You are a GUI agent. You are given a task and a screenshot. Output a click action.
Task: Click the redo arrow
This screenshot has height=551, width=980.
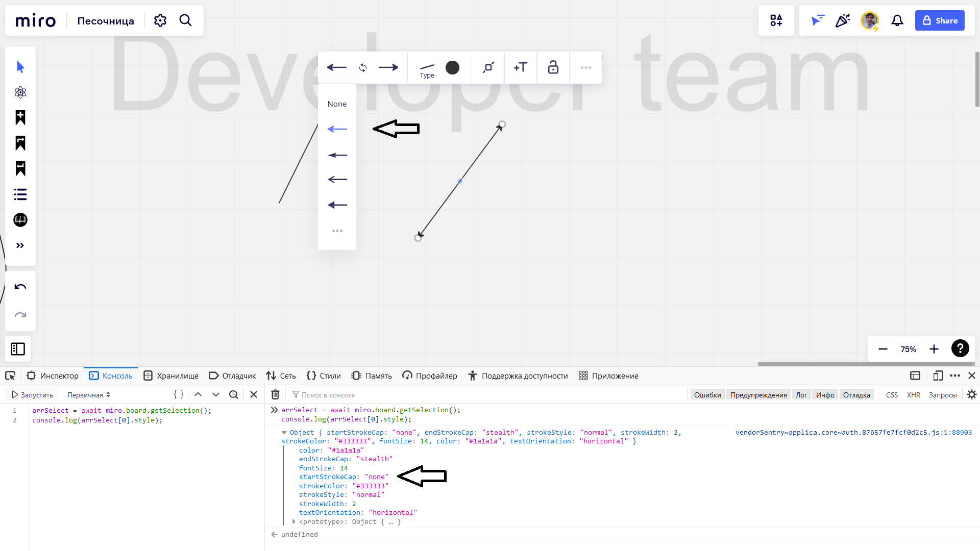pyautogui.click(x=20, y=315)
